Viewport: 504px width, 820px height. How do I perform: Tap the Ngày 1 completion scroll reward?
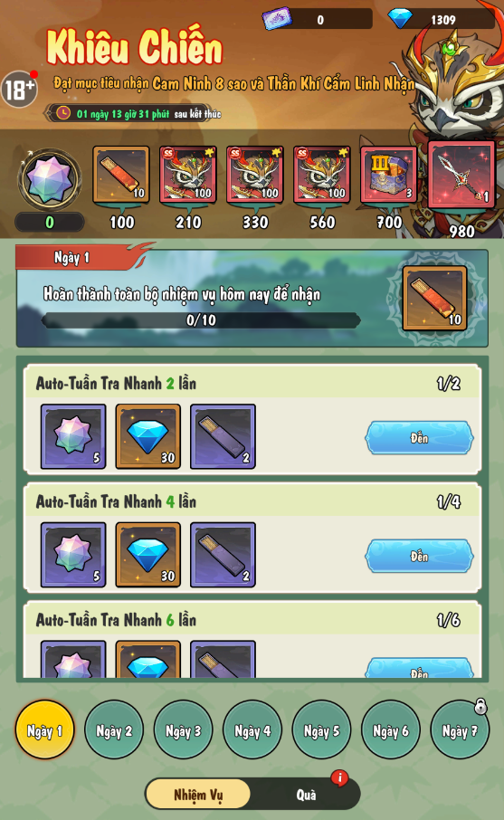point(434,298)
